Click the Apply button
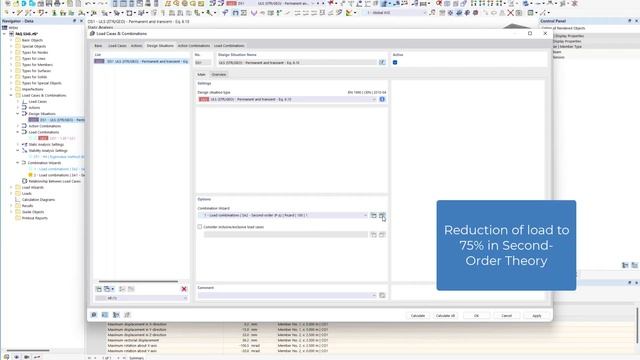640x360 pixels. (536, 316)
